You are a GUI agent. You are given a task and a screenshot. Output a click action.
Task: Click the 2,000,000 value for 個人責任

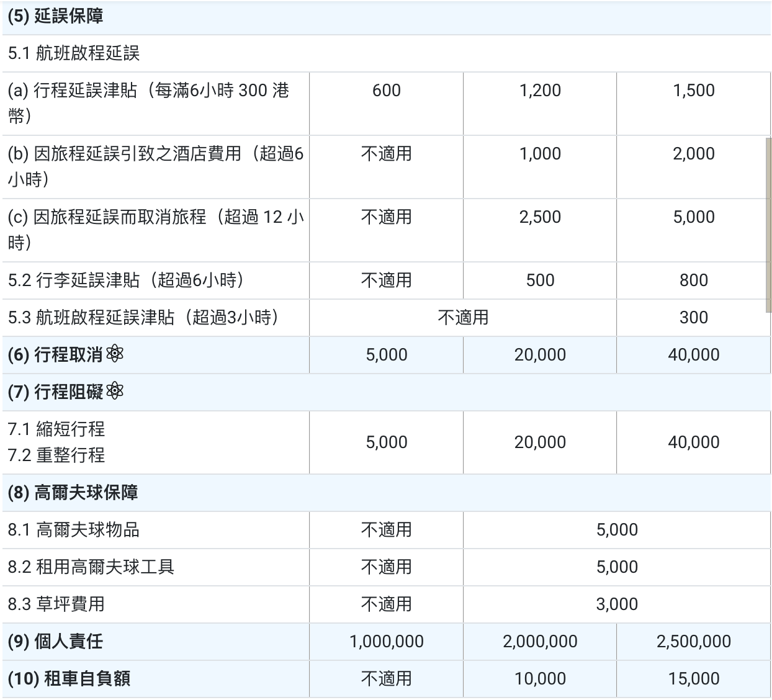tap(540, 642)
